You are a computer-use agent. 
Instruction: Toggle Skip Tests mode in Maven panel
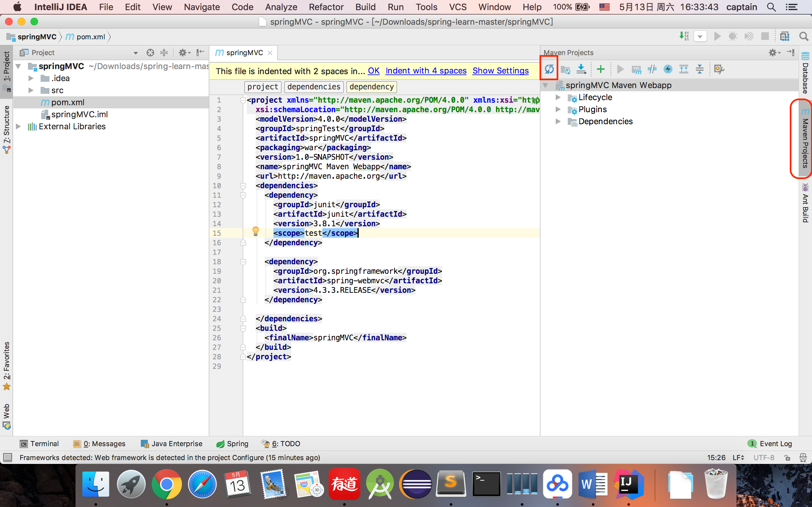click(x=667, y=69)
